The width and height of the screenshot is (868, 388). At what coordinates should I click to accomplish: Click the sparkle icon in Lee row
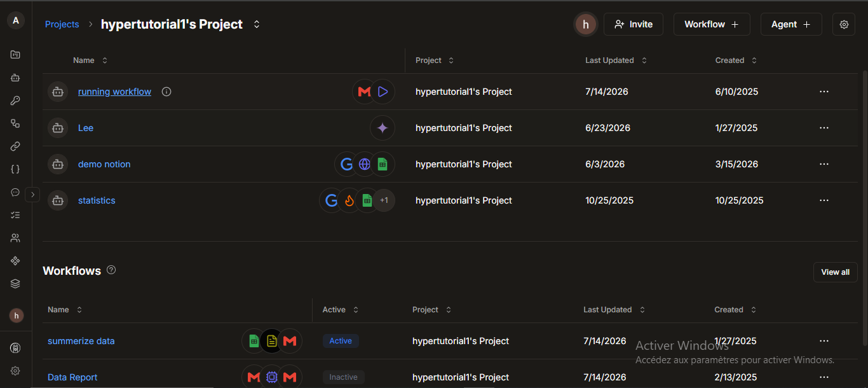(x=383, y=128)
